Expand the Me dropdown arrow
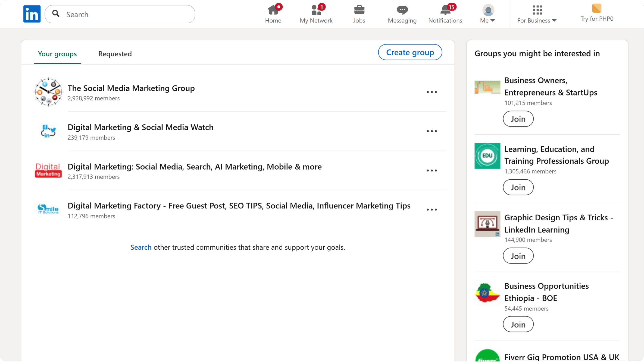This screenshot has width=644, height=362. 493,20
